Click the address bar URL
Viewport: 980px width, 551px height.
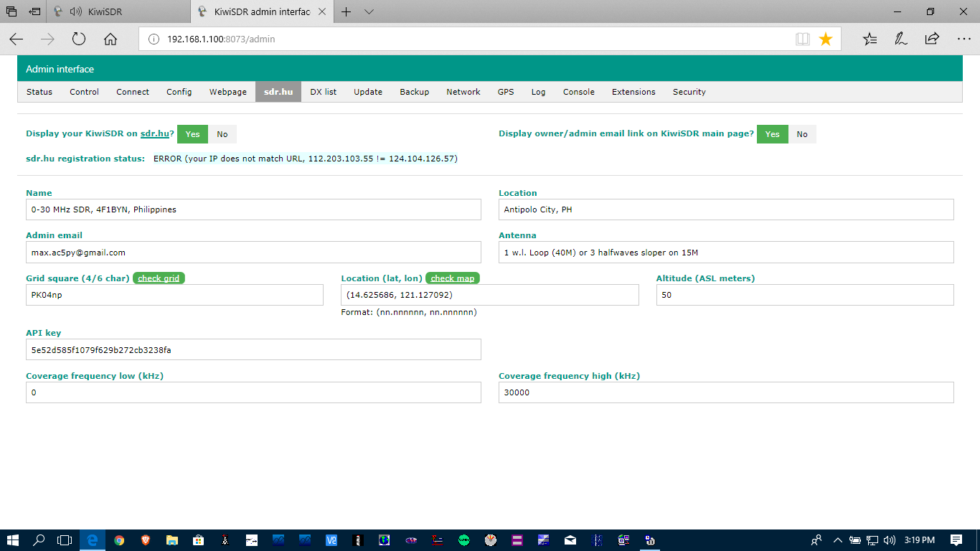221,39
